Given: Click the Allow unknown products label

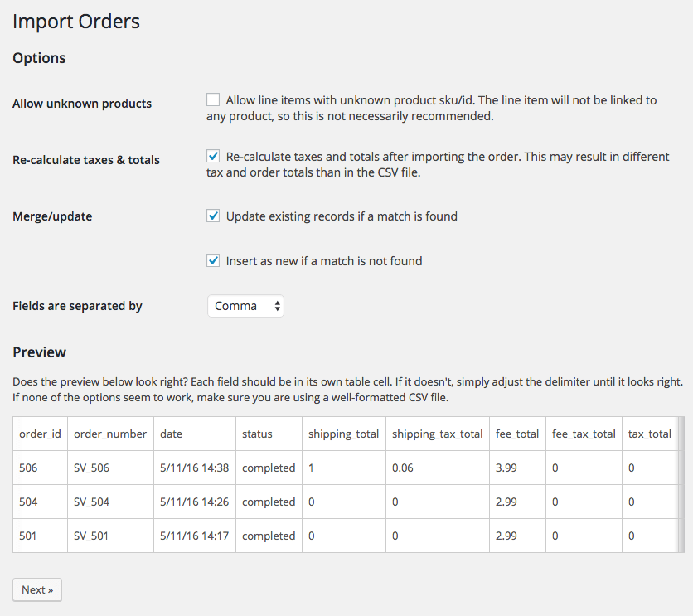Looking at the screenshot, I should coord(82,104).
